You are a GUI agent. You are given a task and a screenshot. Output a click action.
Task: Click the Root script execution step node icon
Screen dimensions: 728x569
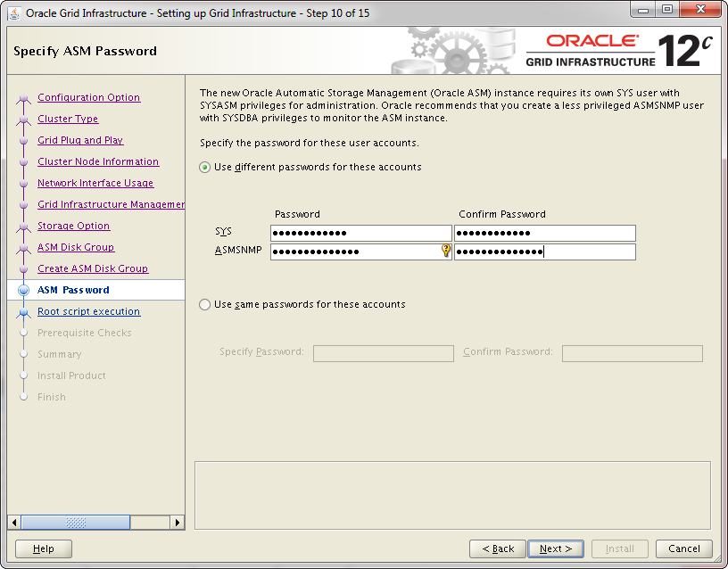click(24, 312)
